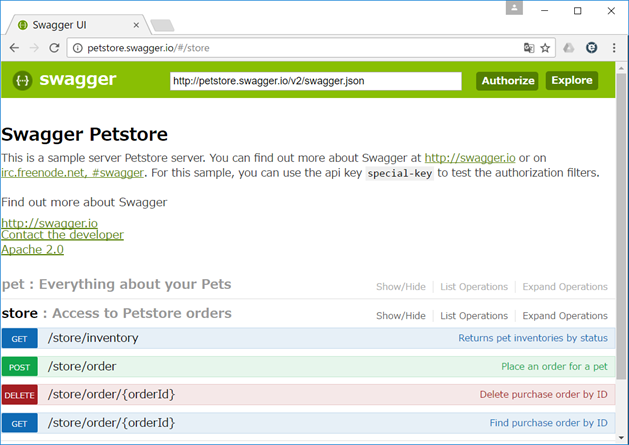Click List Operations for the store section
629x445 pixels.
[x=474, y=315]
